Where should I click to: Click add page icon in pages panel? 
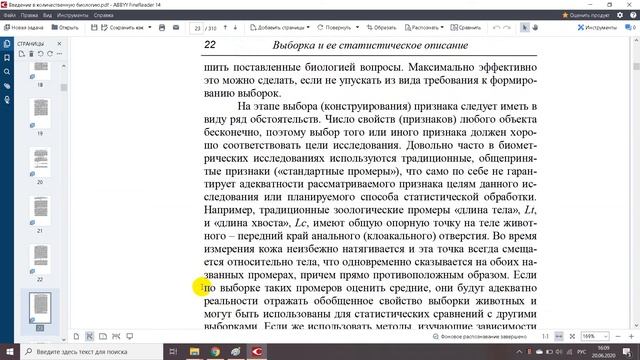[22, 53]
